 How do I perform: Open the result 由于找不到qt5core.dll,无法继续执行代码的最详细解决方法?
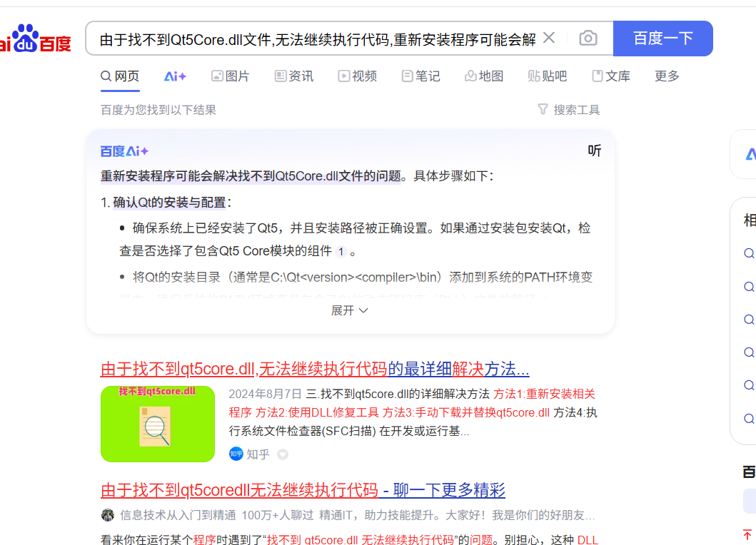point(315,369)
